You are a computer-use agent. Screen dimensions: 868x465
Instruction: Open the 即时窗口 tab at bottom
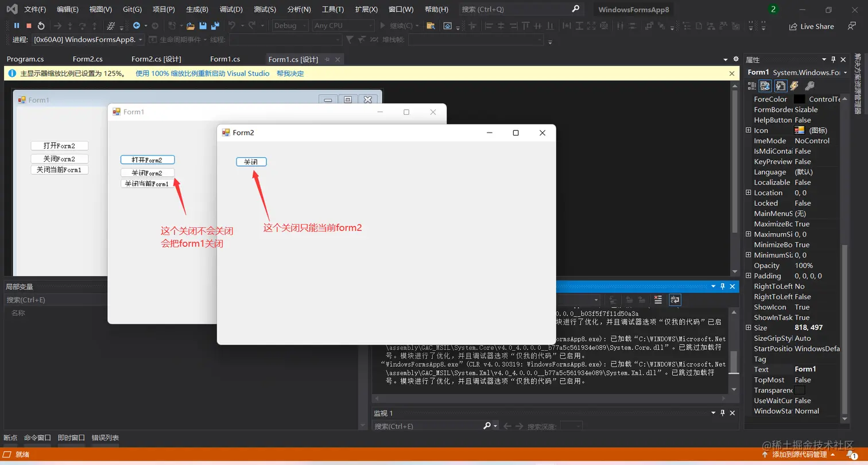(71, 438)
